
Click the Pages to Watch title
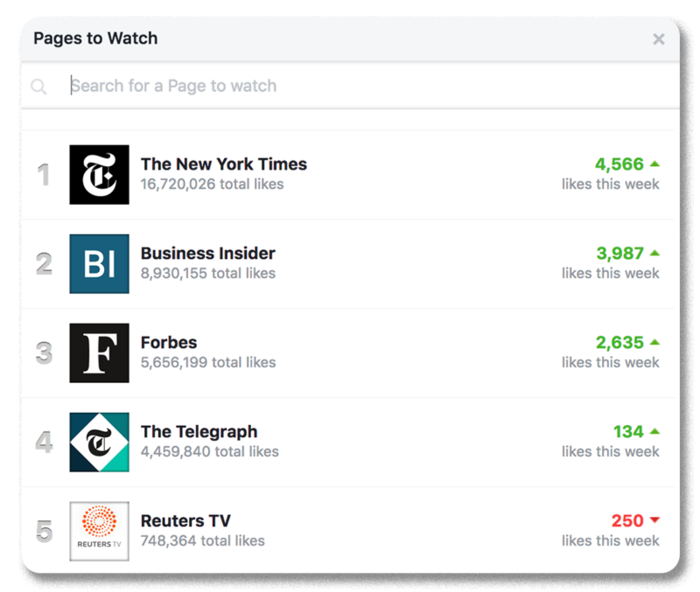tap(95, 38)
